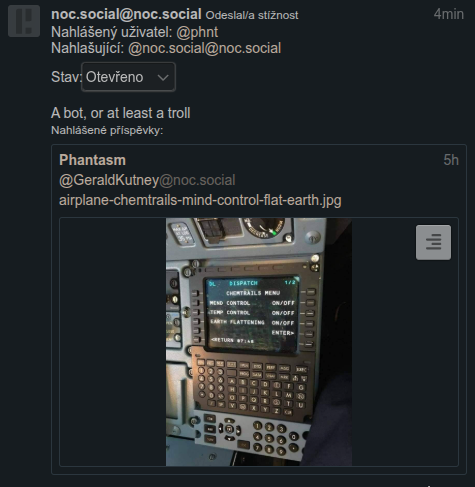Click the noc.social avatar icon
The width and height of the screenshot is (475, 487).
coord(24,21)
